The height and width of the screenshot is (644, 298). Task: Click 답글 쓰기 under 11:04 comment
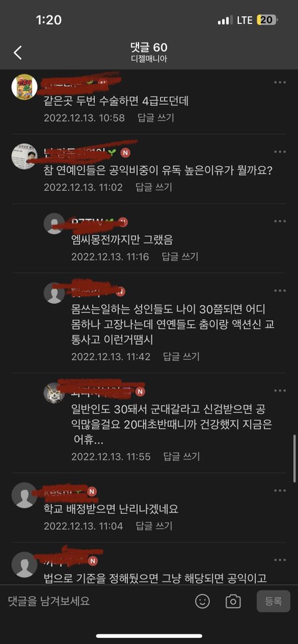(154, 526)
